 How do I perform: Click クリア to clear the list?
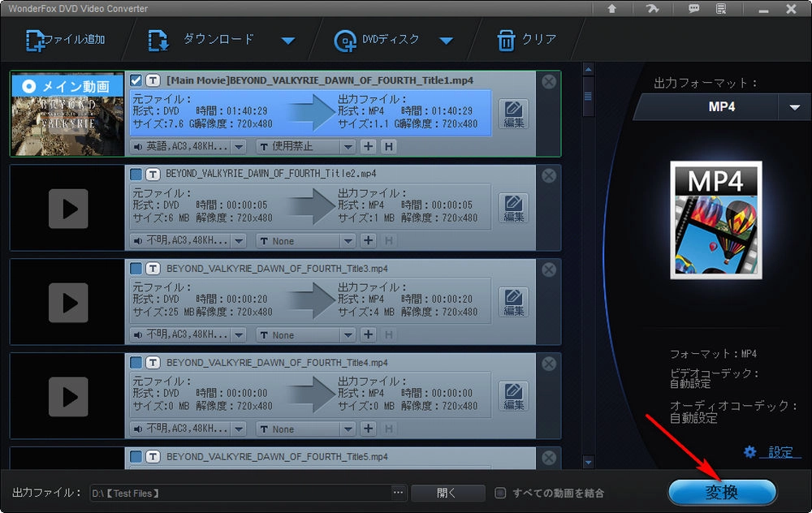(x=527, y=40)
